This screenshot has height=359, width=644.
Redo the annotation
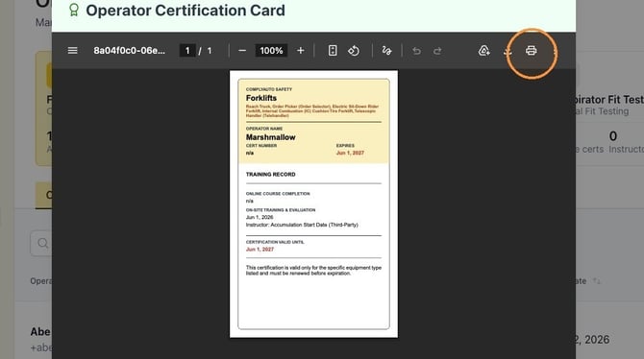[x=437, y=51]
